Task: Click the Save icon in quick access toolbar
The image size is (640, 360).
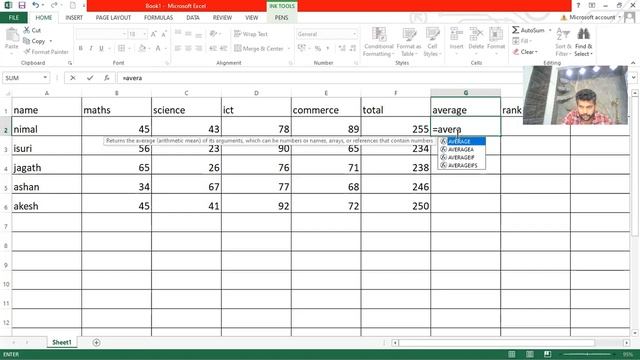Action: (x=22, y=5)
